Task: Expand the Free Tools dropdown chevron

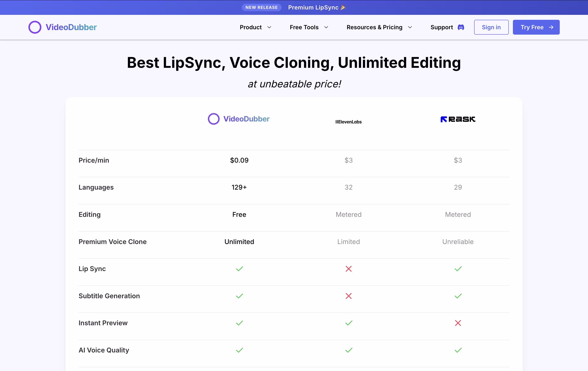Action: (x=326, y=27)
